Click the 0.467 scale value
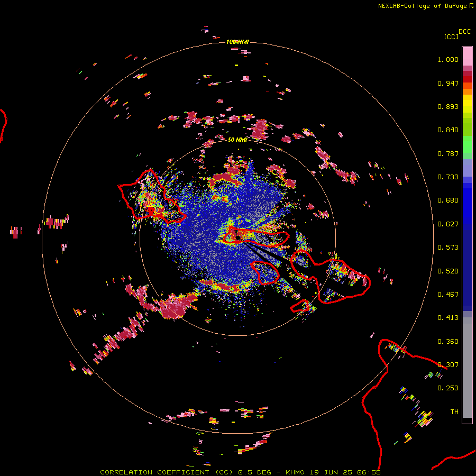Viewport: 476px width, 476px height. point(448,295)
